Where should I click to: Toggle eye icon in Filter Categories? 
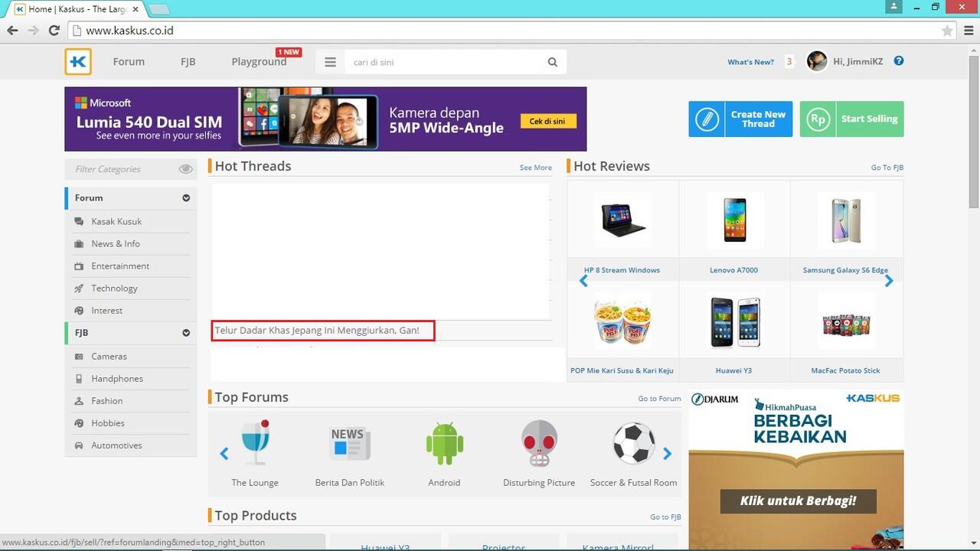coord(185,169)
